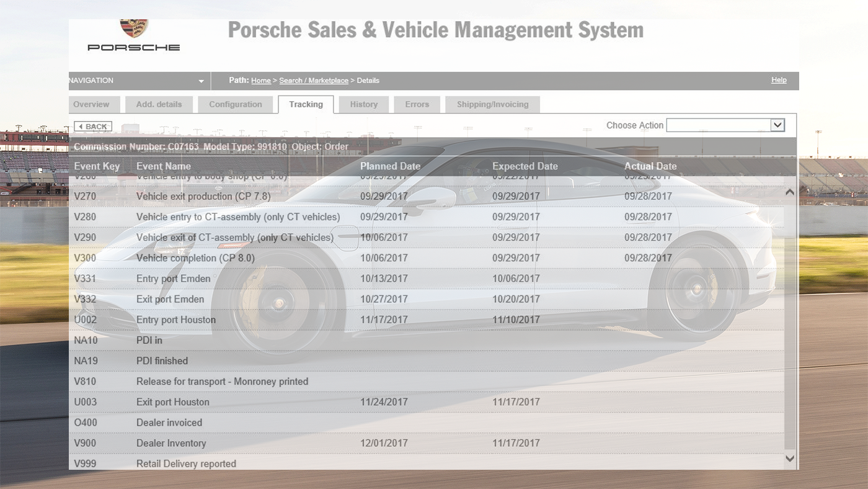The height and width of the screenshot is (489, 868).
Task: Select event key O400
Action: pos(86,423)
